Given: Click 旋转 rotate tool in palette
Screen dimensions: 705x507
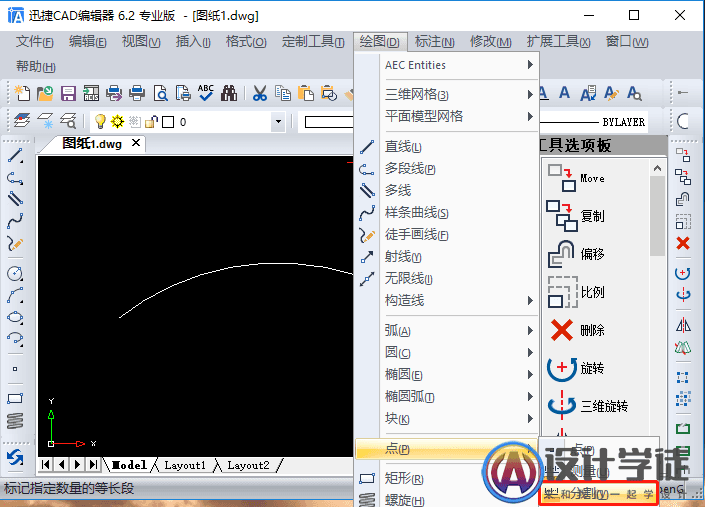Looking at the screenshot, I should click(x=576, y=368).
